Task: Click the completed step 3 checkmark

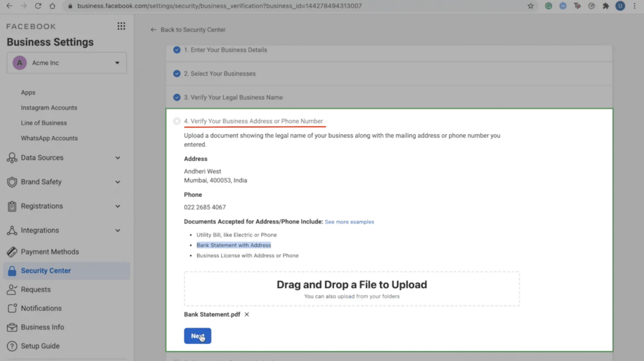Action: pyautogui.click(x=177, y=97)
